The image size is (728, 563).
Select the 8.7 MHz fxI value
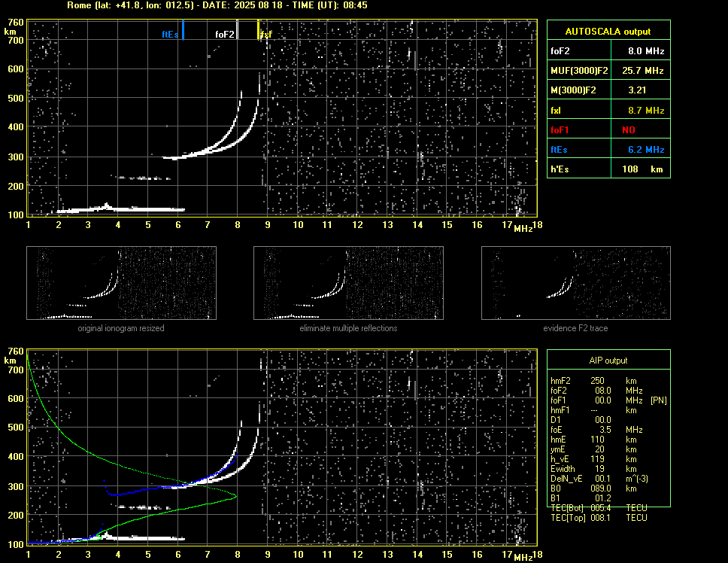[x=646, y=111]
